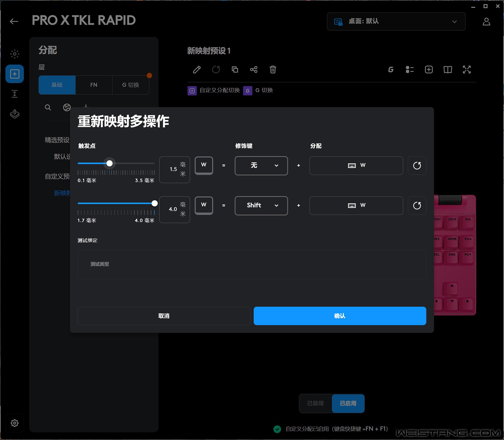Viewport: 504px width, 440px height.
Task: Click the reset preset circular arrow icon
Action: 216,70
